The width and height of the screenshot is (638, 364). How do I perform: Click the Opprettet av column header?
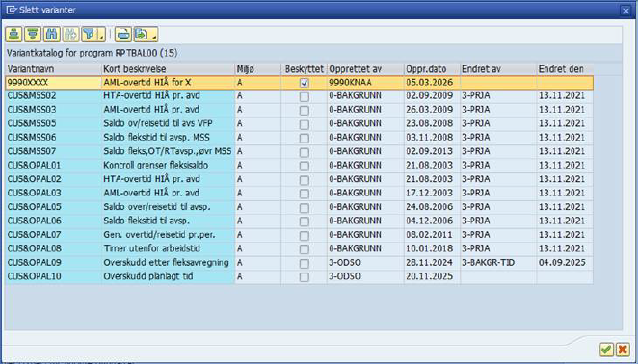pos(365,69)
